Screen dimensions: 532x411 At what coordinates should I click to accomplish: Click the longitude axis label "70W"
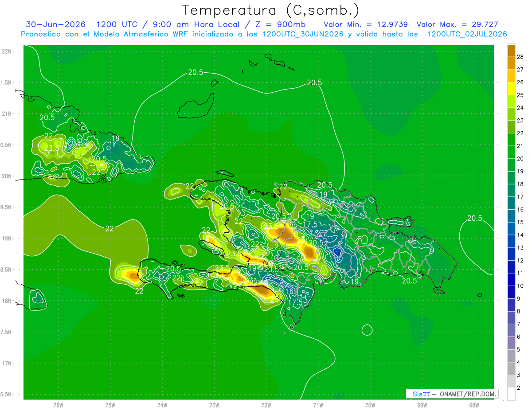370,405
